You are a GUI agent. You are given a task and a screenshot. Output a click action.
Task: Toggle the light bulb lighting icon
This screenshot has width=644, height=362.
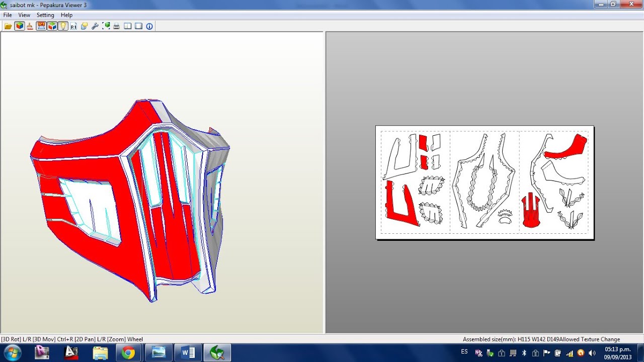pyautogui.click(x=63, y=26)
